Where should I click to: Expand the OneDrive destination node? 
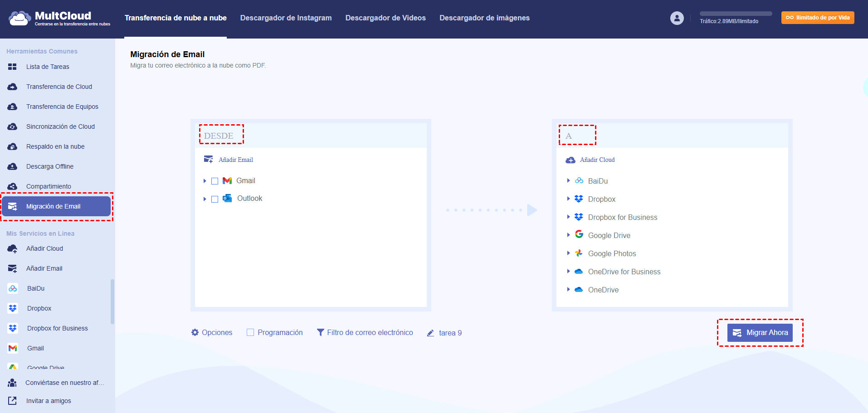[568, 289]
